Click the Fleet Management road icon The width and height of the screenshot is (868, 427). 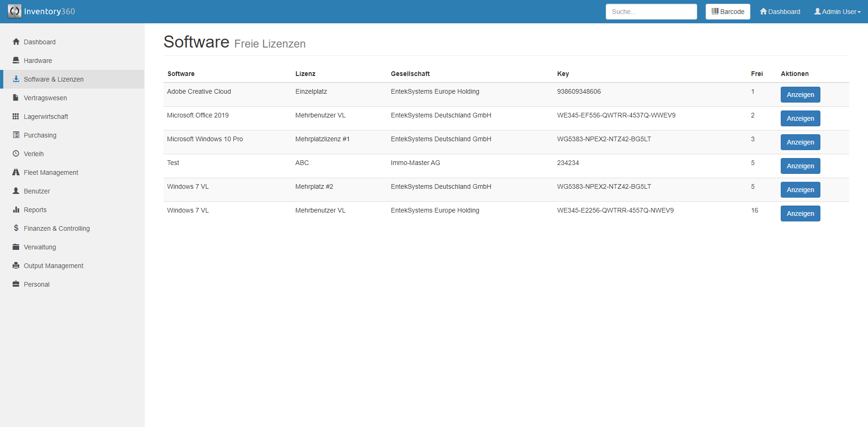[x=16, y=172]
